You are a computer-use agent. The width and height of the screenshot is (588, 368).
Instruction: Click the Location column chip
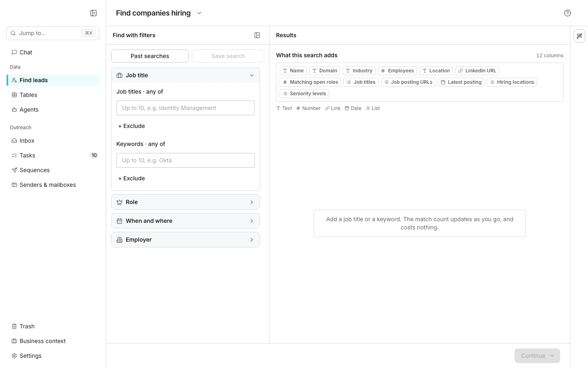click(x=436, y=71)
